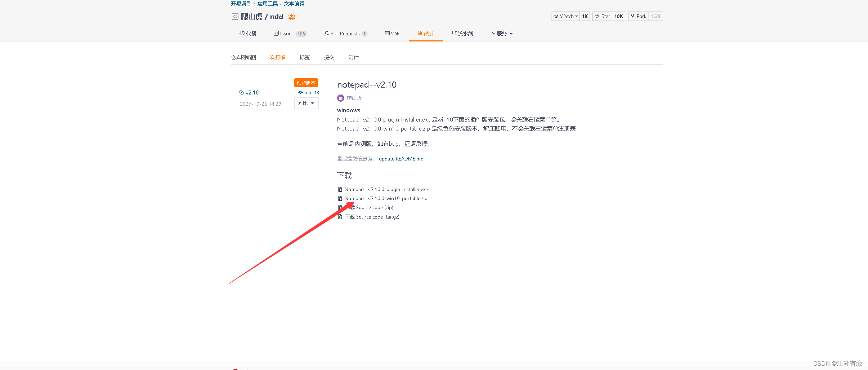Switch to the Wiki tab
Screen dimensions: 868x370
point(392,33)
